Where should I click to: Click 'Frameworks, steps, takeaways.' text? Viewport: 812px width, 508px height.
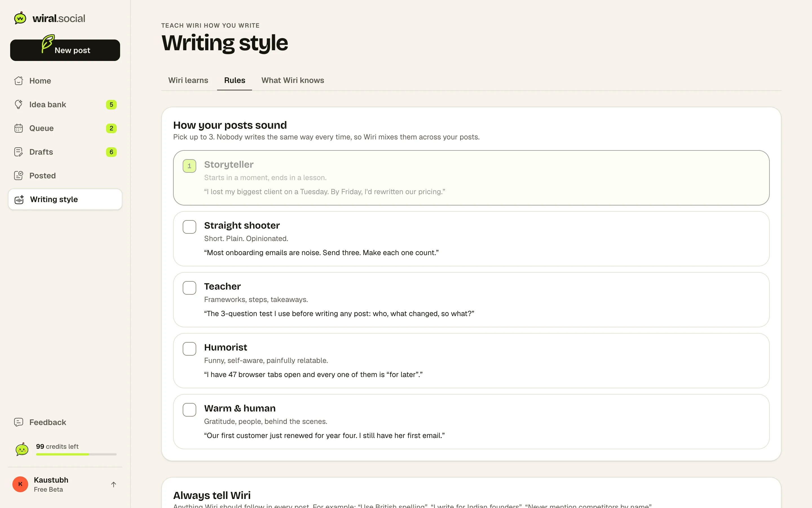click(x=256, y=299)
